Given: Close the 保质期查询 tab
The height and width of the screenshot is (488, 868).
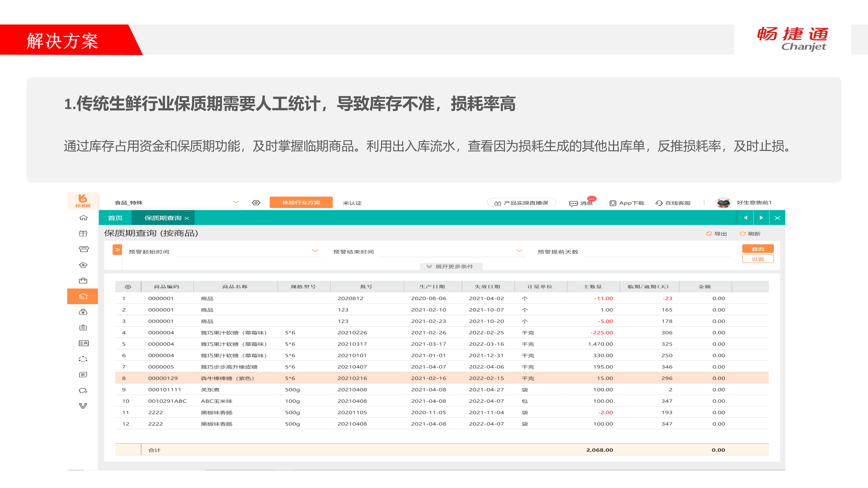Looking at the screenshot, I should [x=187, y=218].
